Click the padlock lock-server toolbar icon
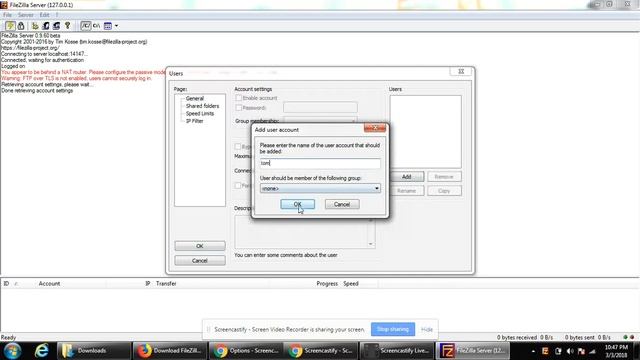The image size is (640, 360). (21, 26)
